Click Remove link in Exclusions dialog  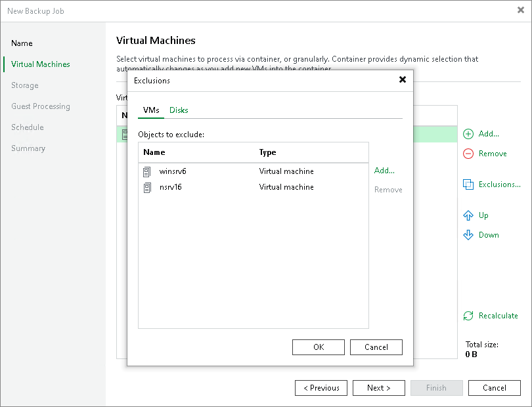[x=388, y=190]
